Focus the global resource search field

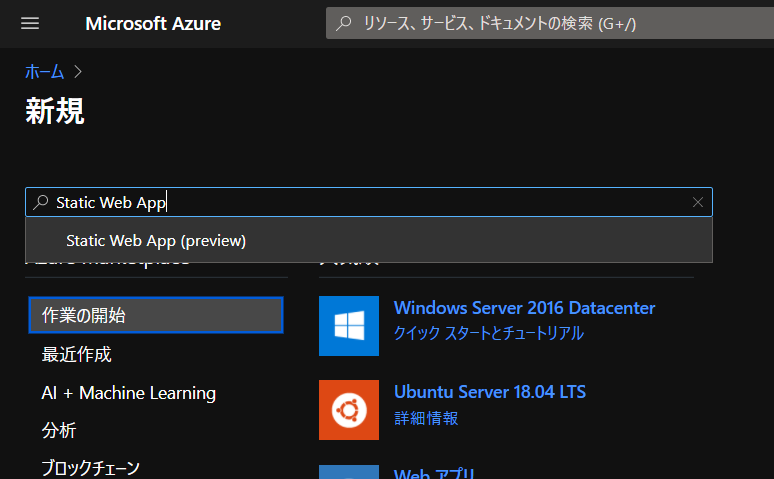550,23
